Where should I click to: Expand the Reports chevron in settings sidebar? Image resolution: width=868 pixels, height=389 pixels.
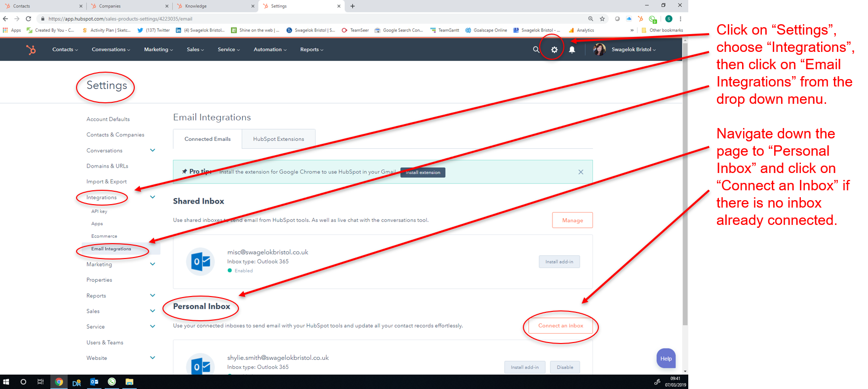pyautogui.click(x=153, y=296)
